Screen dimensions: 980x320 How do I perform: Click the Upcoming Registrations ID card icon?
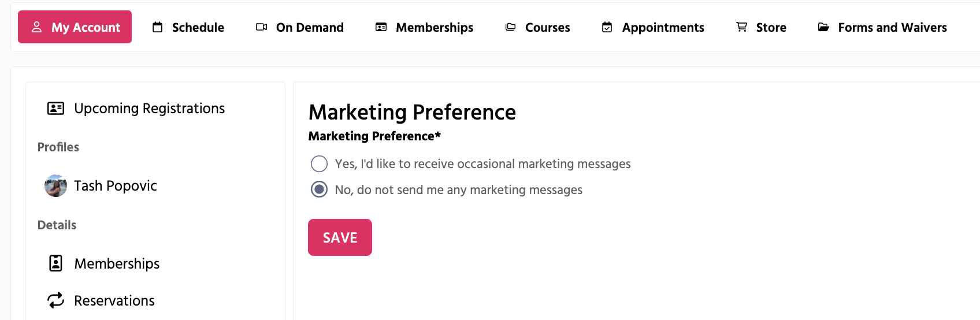[55, 108]
